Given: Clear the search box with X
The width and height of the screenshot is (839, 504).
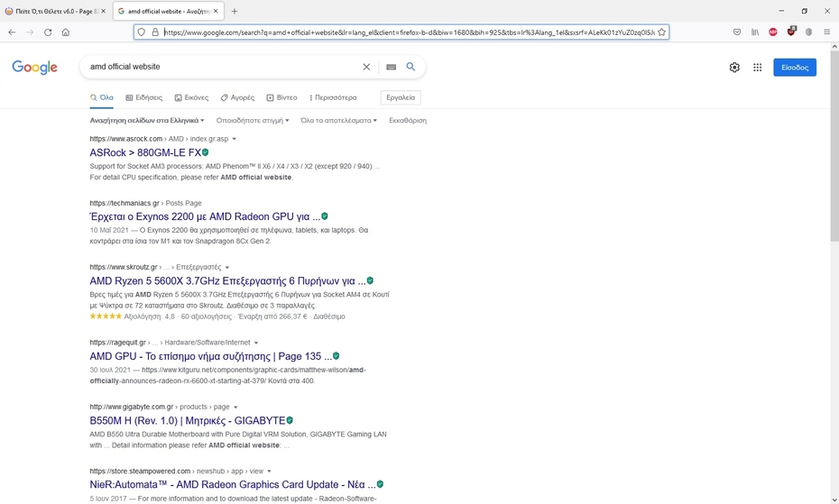Looking at the screenshot, I should (366, 67).
